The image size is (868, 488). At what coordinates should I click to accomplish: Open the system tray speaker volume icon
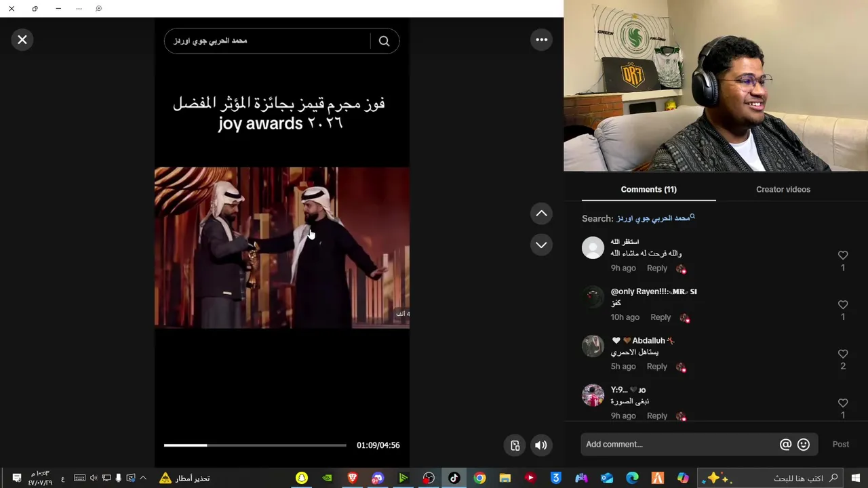pos(94,479)
